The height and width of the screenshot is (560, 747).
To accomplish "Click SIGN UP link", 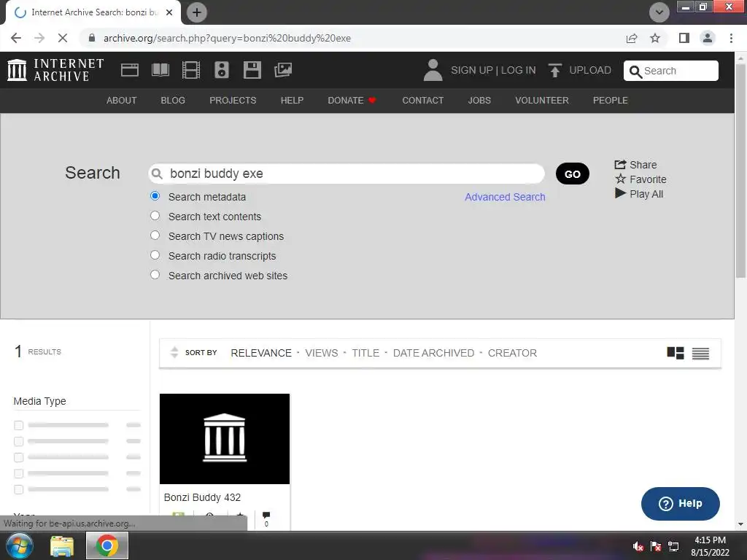I will pos(472,71).
